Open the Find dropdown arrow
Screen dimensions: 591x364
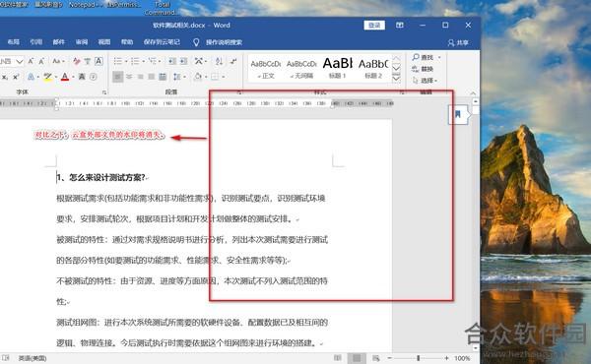tap(439, 58)
